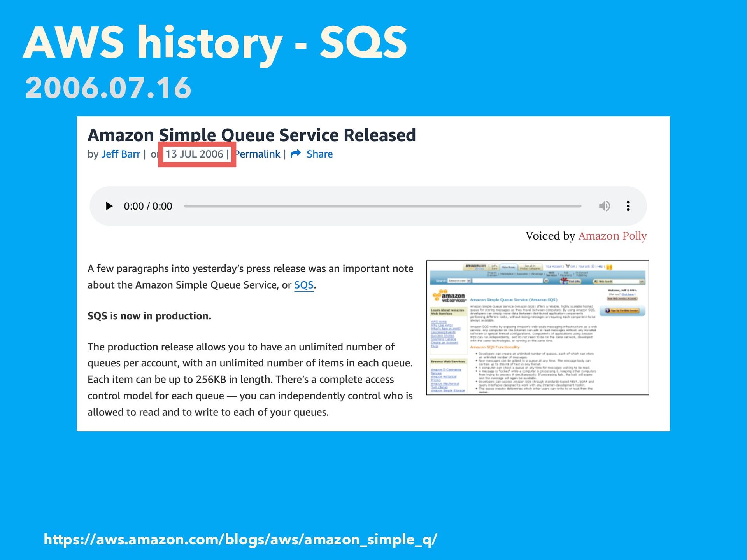Click the bold 'SQS is now in production.' line
Image resolution: width=747 pixels, height=560 pixels.
click(x=149, y=316)
